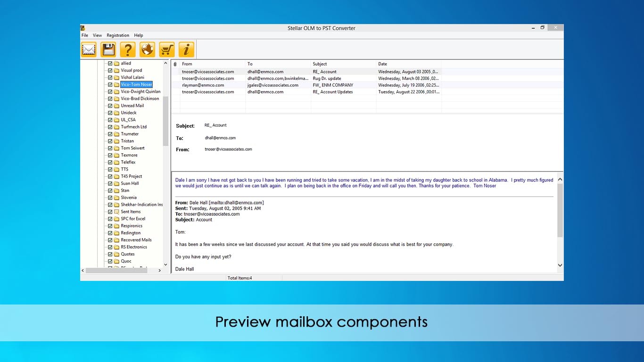Screen dimensions: 644x362
Task: Toggle the Unideck folder checkbox
Action: pos(110,113)
